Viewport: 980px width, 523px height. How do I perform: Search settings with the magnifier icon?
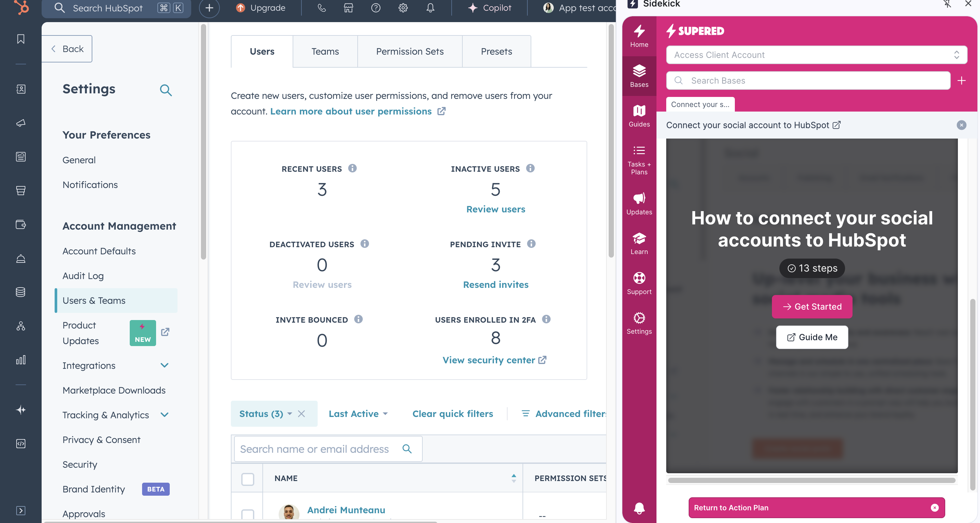point(166,90)
